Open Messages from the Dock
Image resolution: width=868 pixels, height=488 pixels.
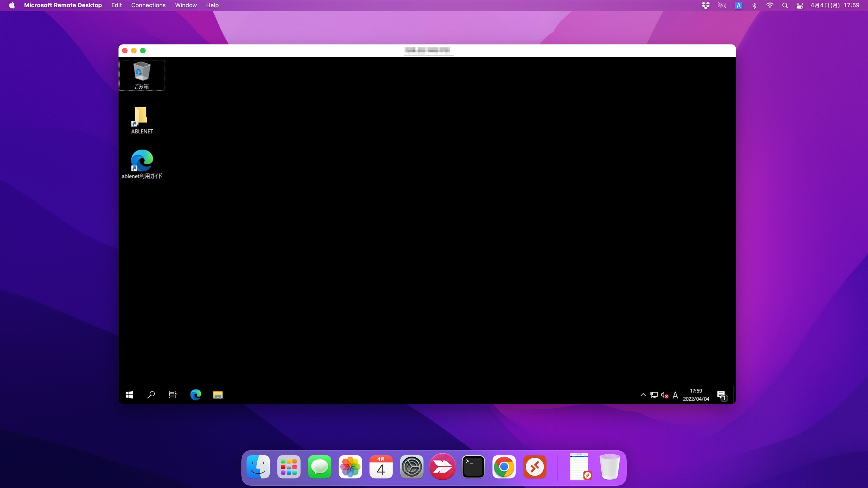tap(320, 467)
